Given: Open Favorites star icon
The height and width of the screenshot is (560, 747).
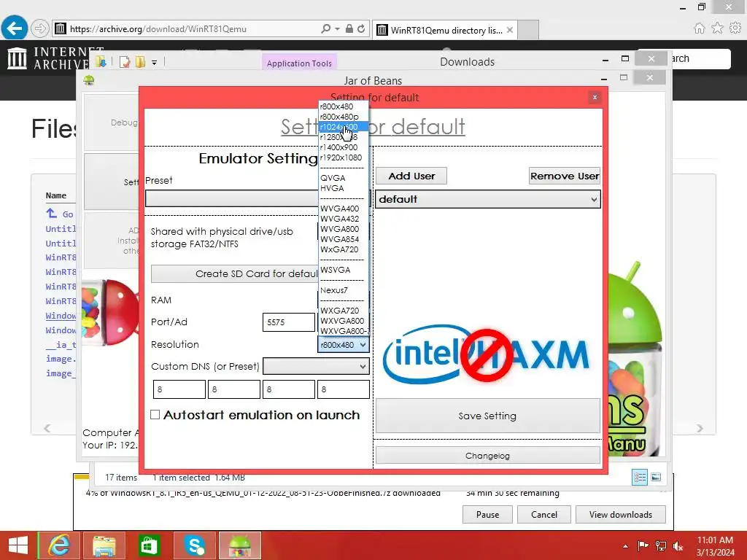Looking at the screenshot, I should click(x=717, y=28).
